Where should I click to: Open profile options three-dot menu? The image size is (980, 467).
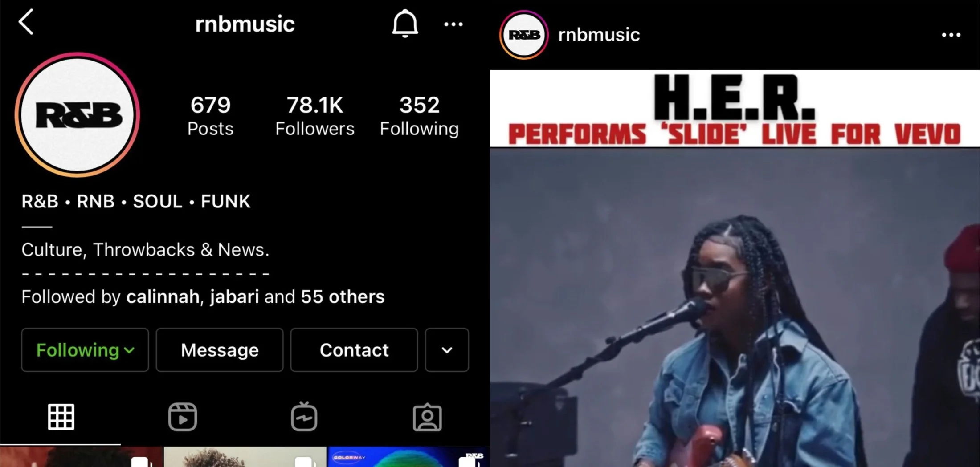[x=453, y=24]
